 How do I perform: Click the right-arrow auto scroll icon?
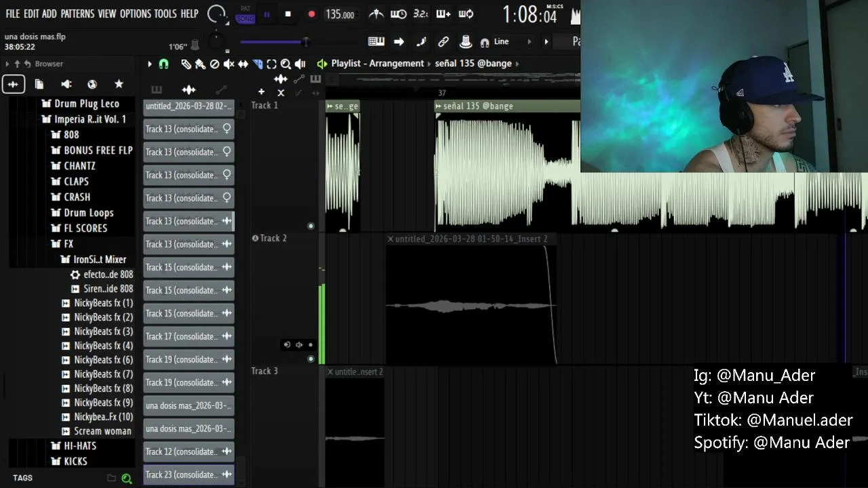(x=399, y=42)
